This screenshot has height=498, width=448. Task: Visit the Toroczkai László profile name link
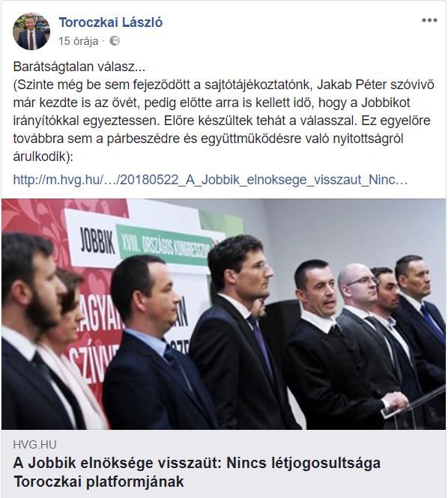(111, 22)
